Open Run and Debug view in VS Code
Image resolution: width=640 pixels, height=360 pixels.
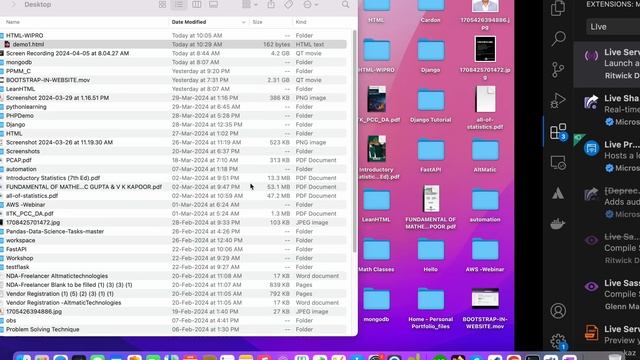[x=558, y=100]
